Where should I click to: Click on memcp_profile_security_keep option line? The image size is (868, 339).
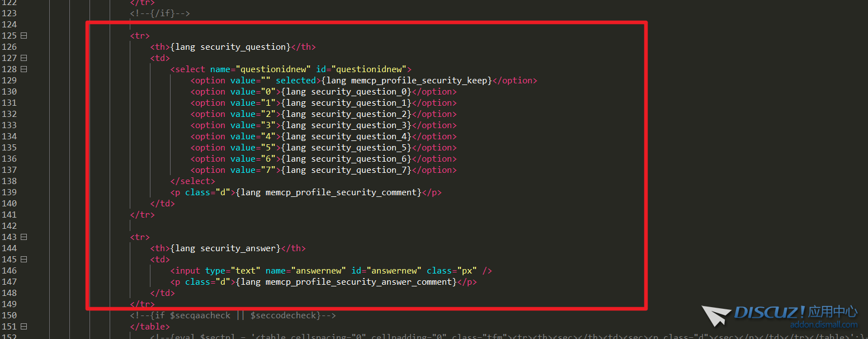(364, 81)
